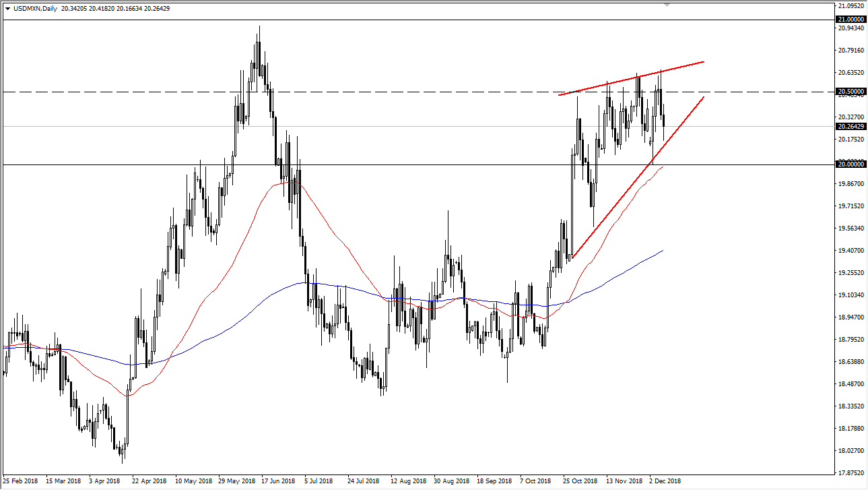The height and width of the screenshot is (490, 868).
Task: Click the 18.47870 value on price scale
Action: (x=850, y=384)
